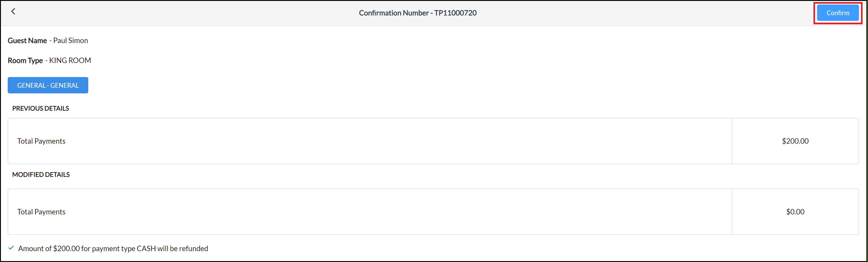Viewport: 868px width, 262px height.
Task: Click the KING ROOM room type label
Action: coord(70,60)
